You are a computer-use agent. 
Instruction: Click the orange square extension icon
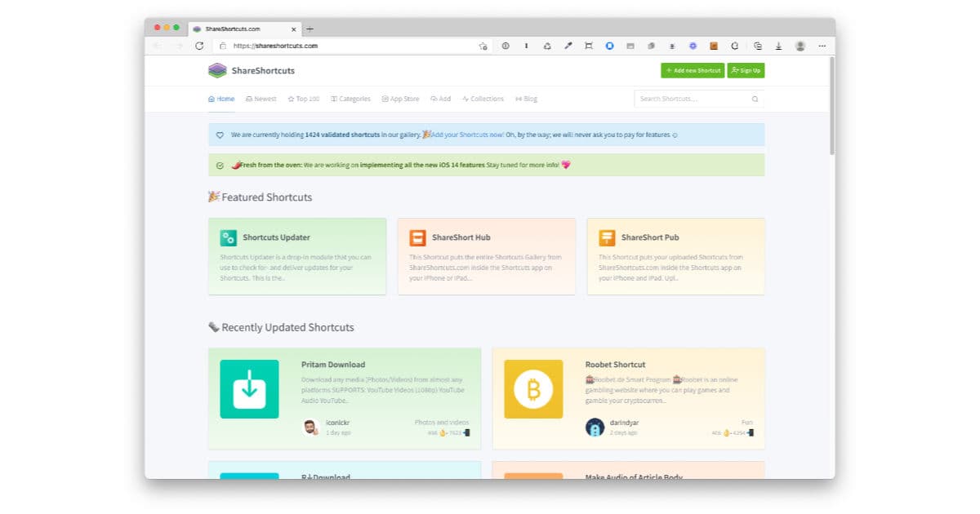click(714, 46)
